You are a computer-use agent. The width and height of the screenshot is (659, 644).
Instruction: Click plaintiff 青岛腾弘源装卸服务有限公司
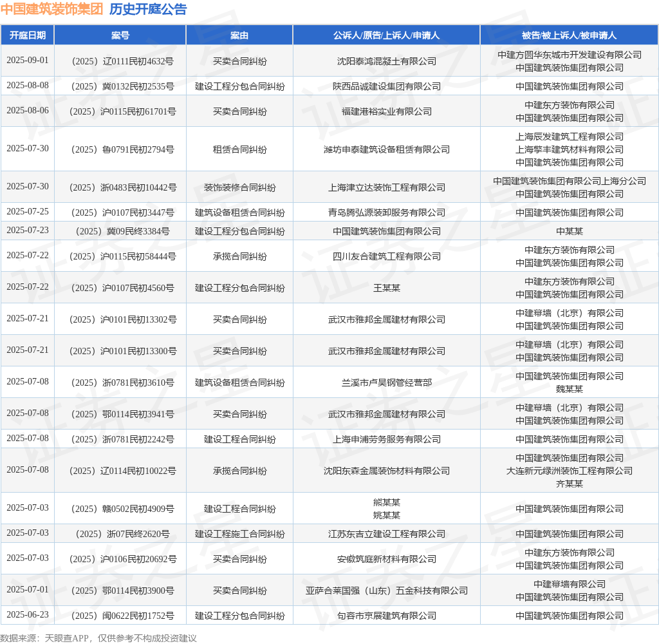click(387, 213)
